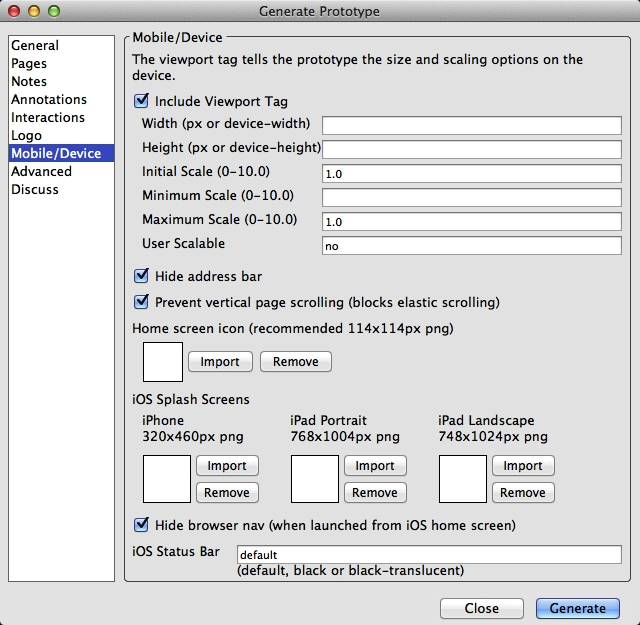Click the User Scalable text field
Screen dimensions: 640x625
click(471, 245)
